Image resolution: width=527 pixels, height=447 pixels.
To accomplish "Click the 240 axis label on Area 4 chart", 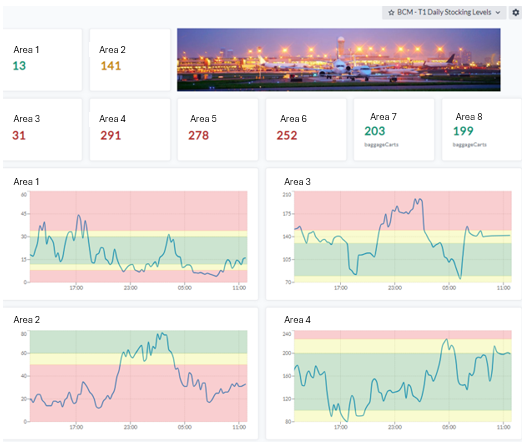I will tap(287, 334).
